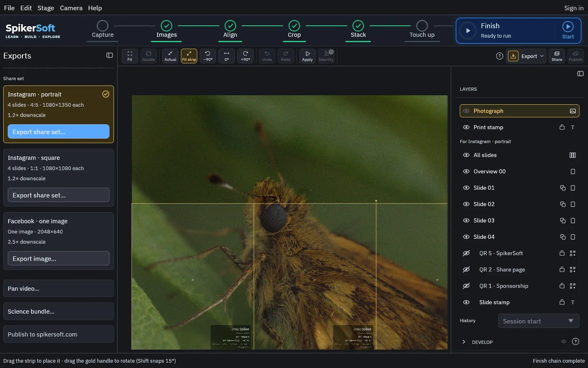Collapse the Exports panel with its sidebar icon
Image resolution: width=588 pixels, height=368 pixels.
[109, 56]
